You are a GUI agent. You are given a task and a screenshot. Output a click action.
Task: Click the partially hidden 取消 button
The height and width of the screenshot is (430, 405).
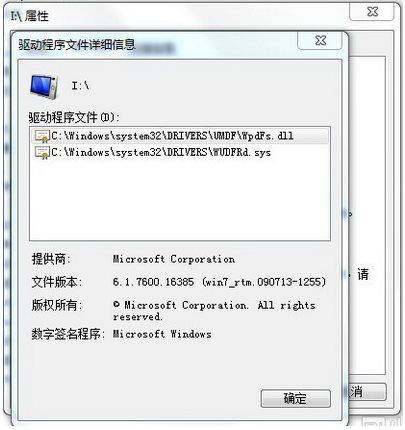[x=367, y=392]
